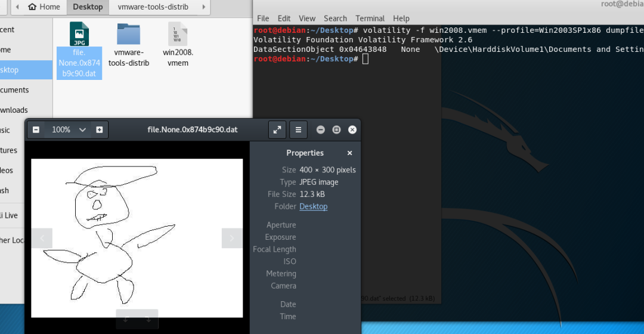Select Kali Live in the file manager sidebar
This screenshot has height=334, width=644.
13,215
